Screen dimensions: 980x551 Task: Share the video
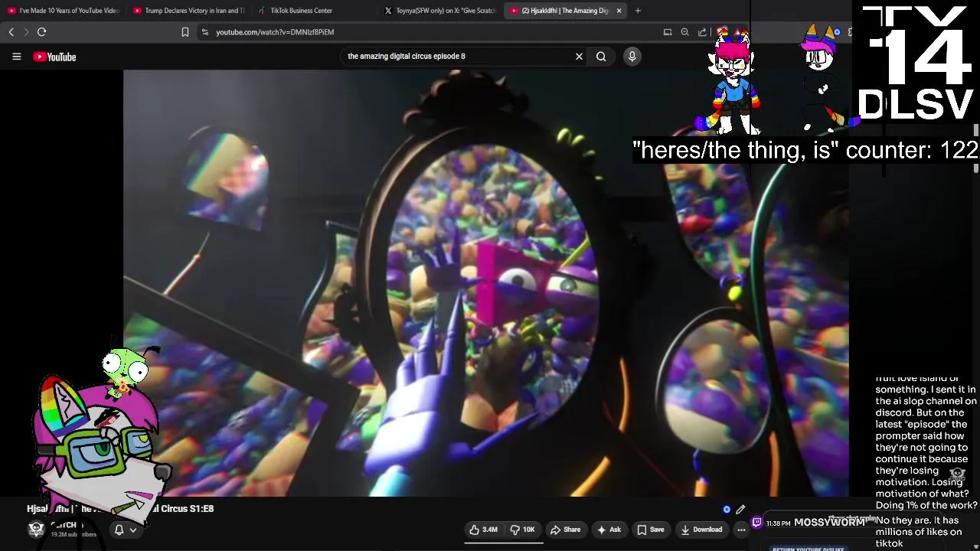click(x=565, y=530)
